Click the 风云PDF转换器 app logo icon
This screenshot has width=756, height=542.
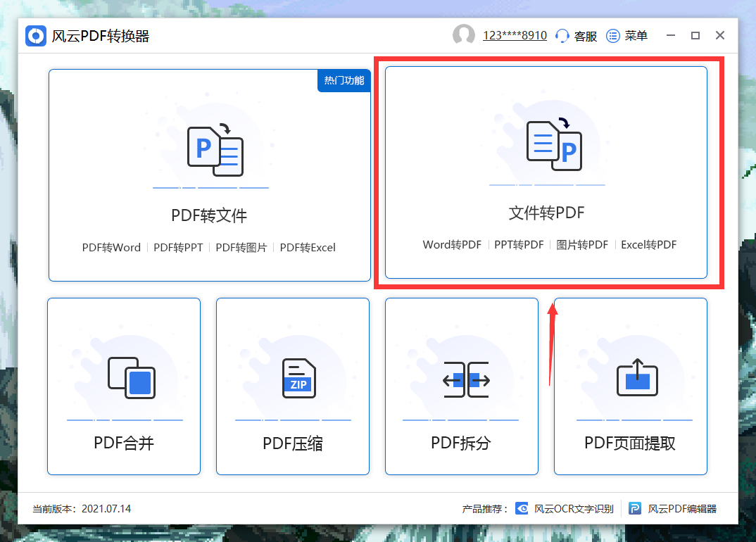pyautogui.click(x=36, y=36)
